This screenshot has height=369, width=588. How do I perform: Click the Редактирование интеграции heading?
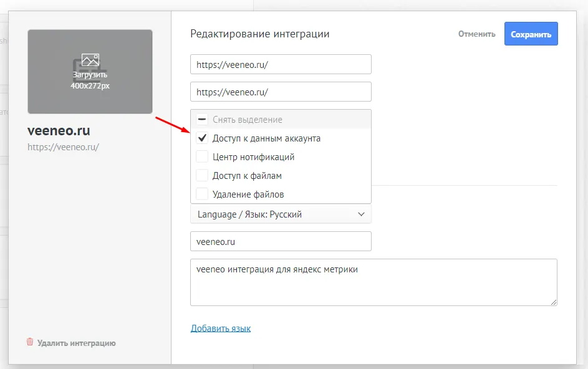pos(260,34)
